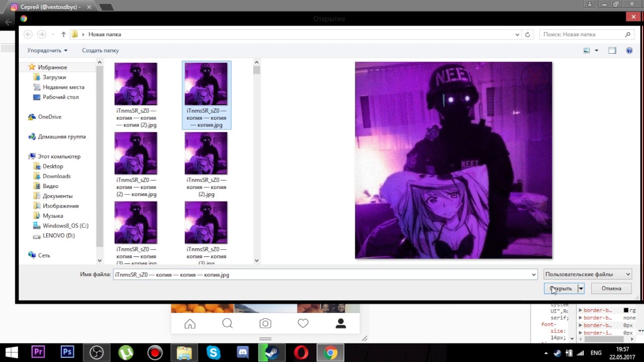Image resolution: width=644 pixels, height=362 pixels.
Task: Click the Forward navigation arrow in dialog
Action: pyautogui.click(x=42, y=34)
